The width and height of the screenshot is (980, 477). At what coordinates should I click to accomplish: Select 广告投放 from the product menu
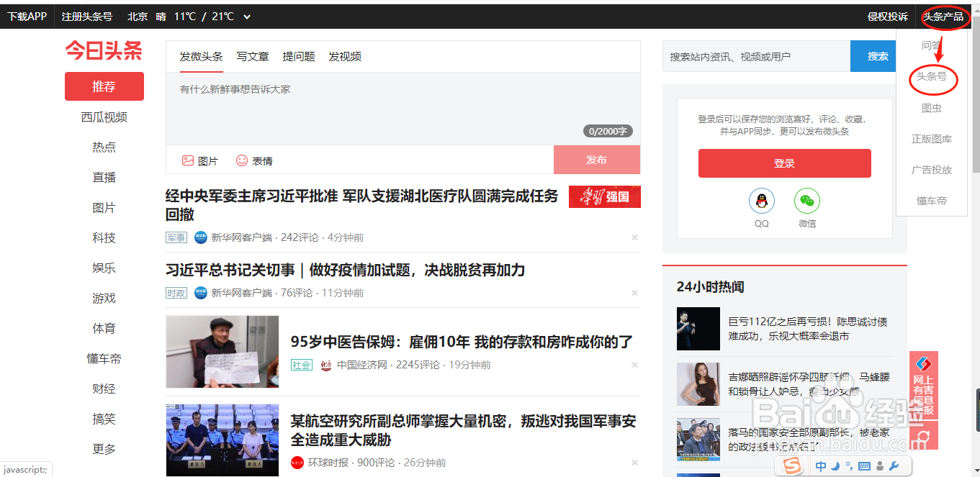[x=932, y=170]
